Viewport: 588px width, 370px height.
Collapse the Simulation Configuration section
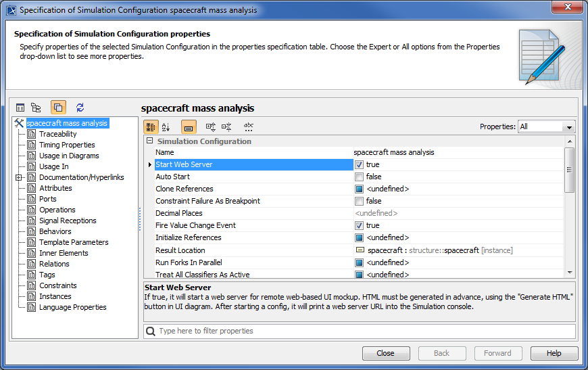tap(149, 141)
